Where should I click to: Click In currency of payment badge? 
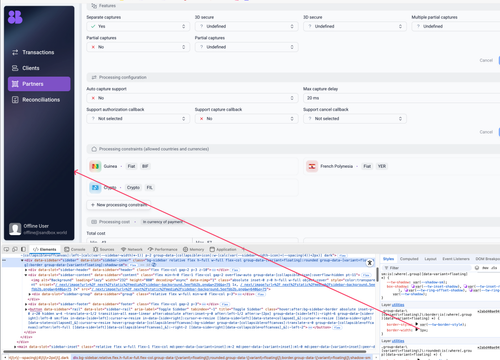(163, 222)
